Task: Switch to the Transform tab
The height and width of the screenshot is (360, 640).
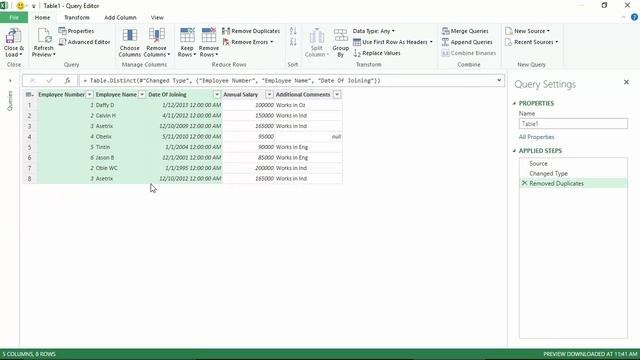Action: [77, 18]
